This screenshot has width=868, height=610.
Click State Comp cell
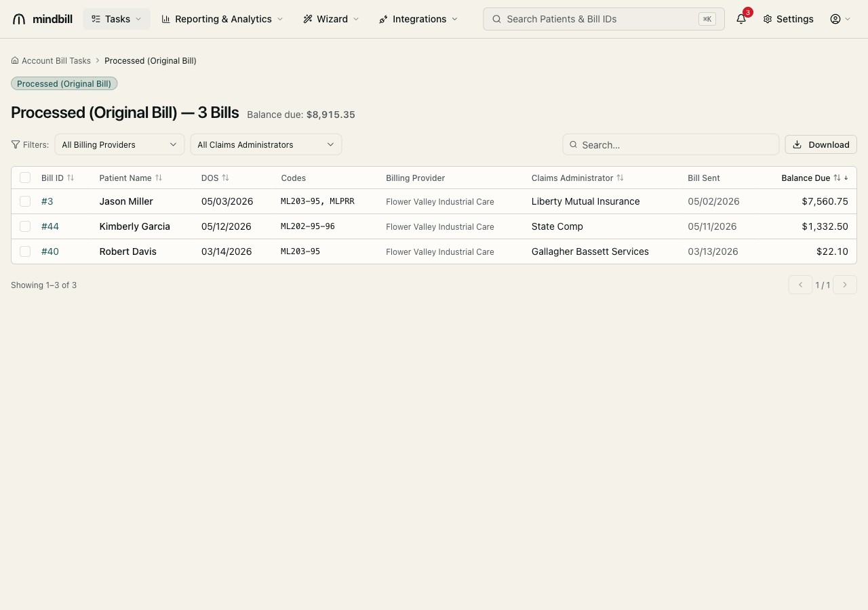pyautogui.click(x=557, y=226)
